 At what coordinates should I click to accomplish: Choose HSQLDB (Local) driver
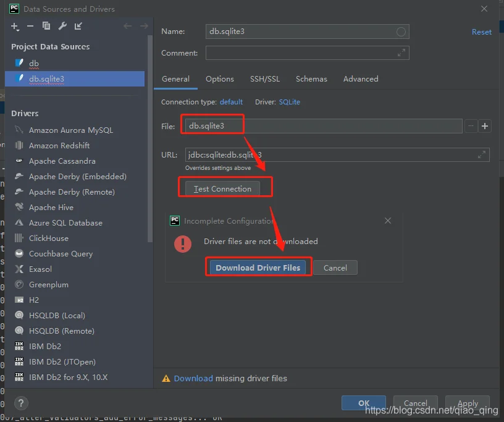tap(76, 315)
